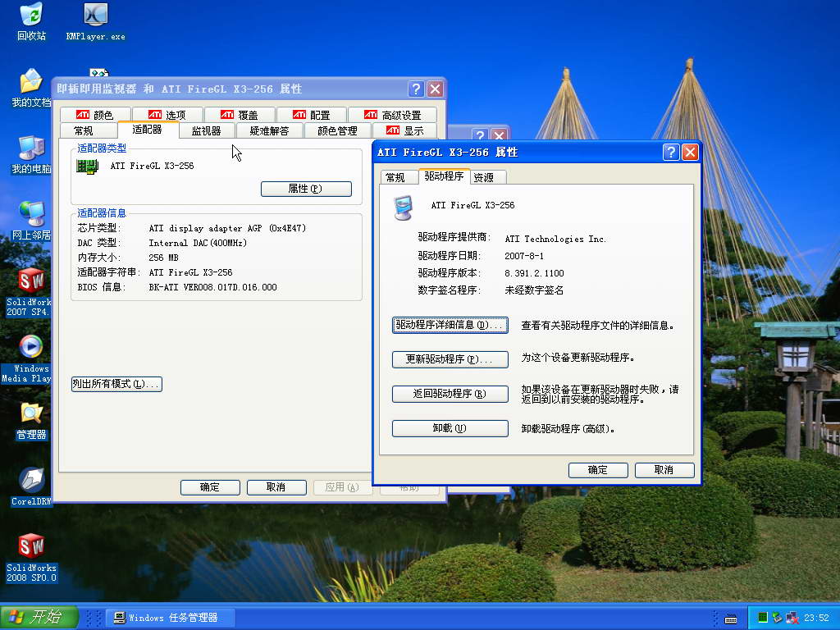Launch SolidWorks 2008 SP0.0 desktop shortcut
Viewport: 840px width, 630px height.
click(x=31, y=557)
